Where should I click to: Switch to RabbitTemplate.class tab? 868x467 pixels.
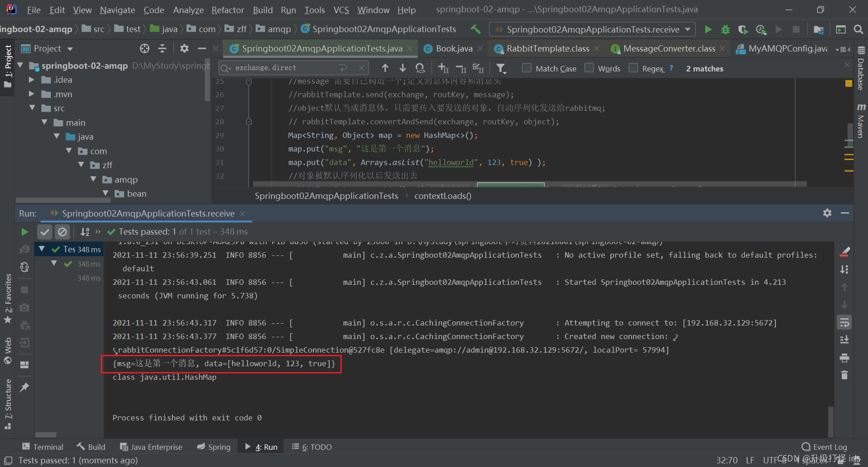[547, 48]
